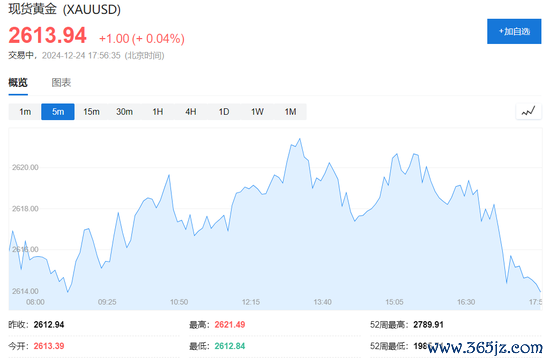Show the 1W weekly chart

pyautogui.click(x=257, y=112)
